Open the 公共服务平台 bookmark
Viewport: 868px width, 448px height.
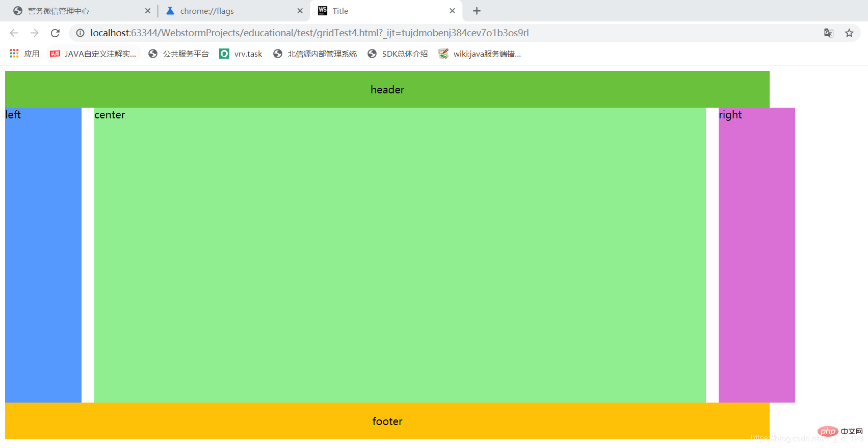(178, 54)
